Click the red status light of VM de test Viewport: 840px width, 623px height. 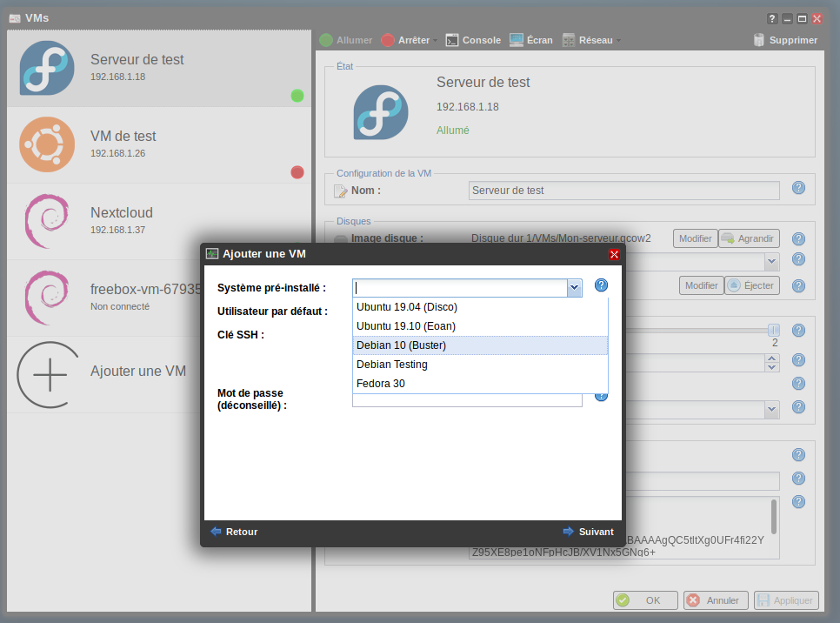(297, 171)
